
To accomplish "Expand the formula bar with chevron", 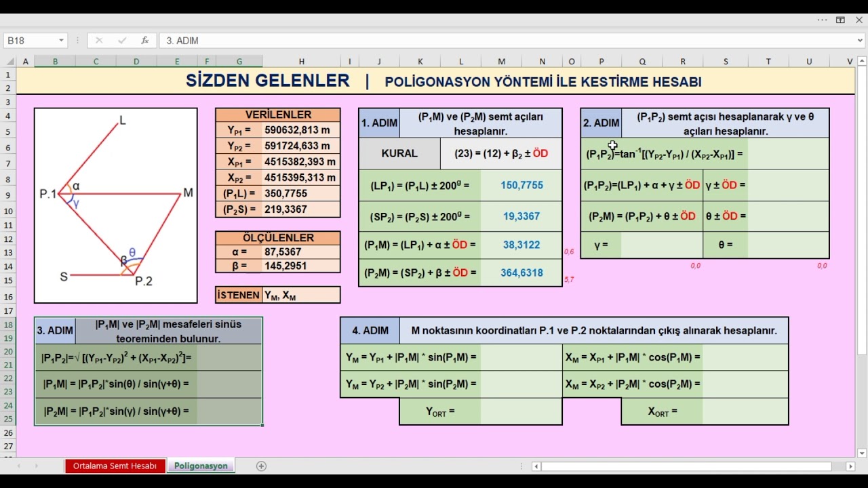I will [x=861, y=41].
